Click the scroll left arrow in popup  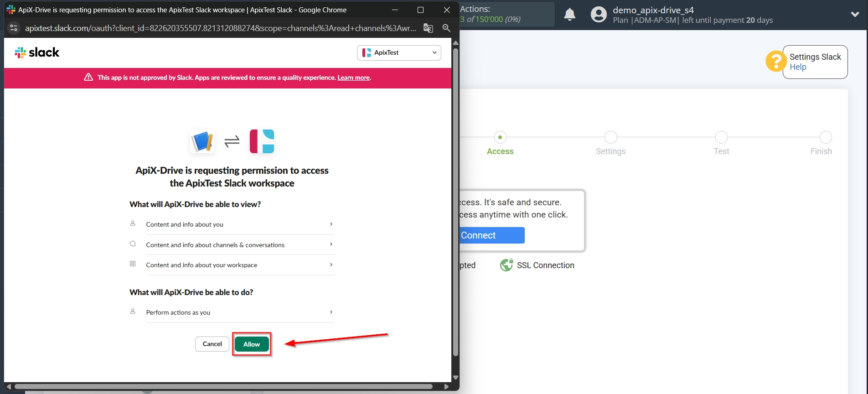click(x=9, y=387)
